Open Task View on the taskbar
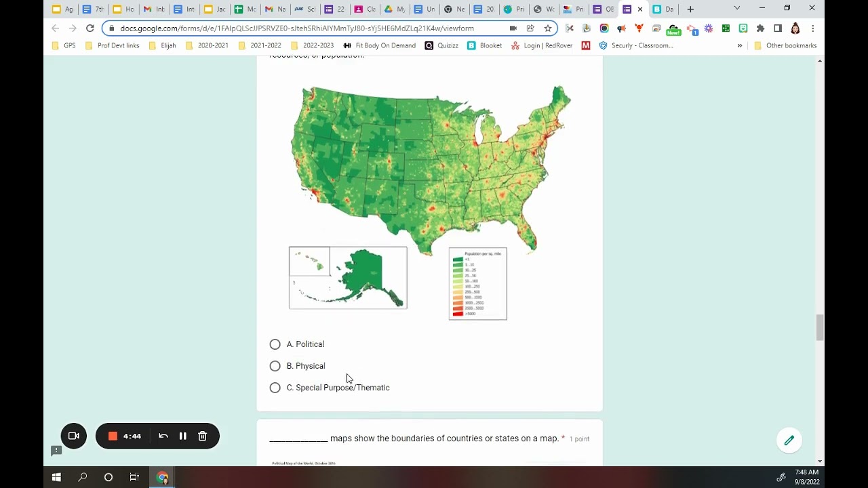Viewport: 868px width, 488px height. (x=134, y=477)
